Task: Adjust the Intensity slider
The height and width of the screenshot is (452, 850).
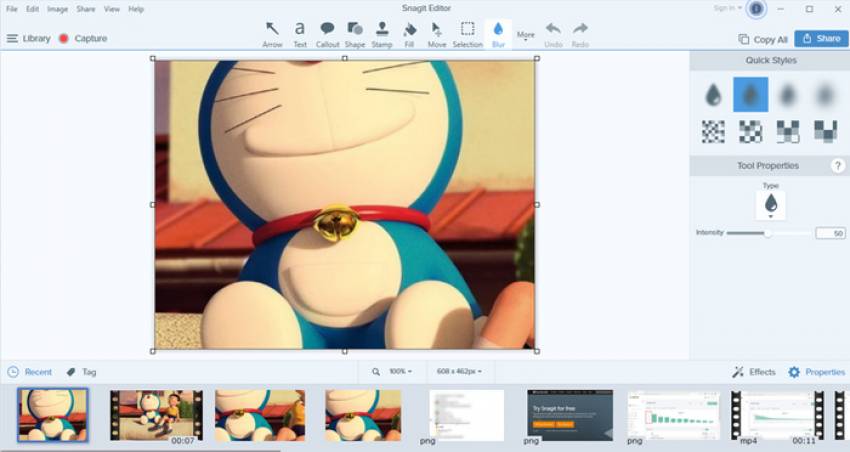Action: click(767, 233)
